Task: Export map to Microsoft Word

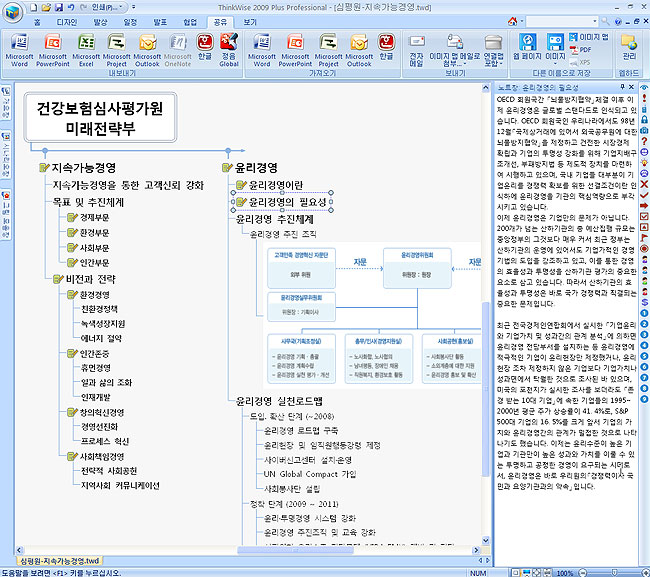Action: pos(19,50)
